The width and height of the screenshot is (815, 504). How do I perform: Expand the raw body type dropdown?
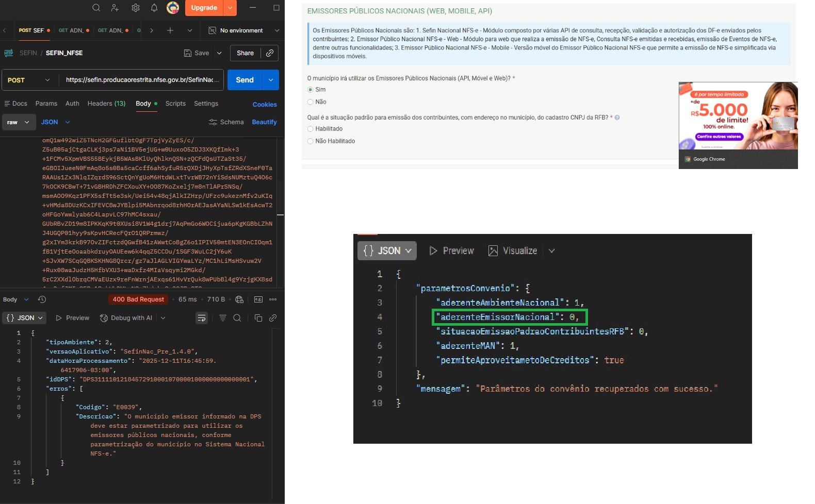pos(19,122)
